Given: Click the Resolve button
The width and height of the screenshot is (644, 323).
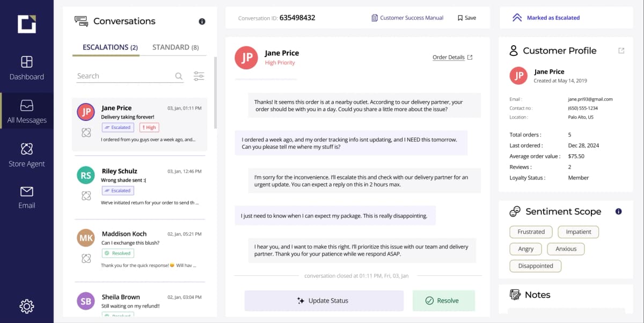Looking at the screenshot, I should (x=443, y=301).
